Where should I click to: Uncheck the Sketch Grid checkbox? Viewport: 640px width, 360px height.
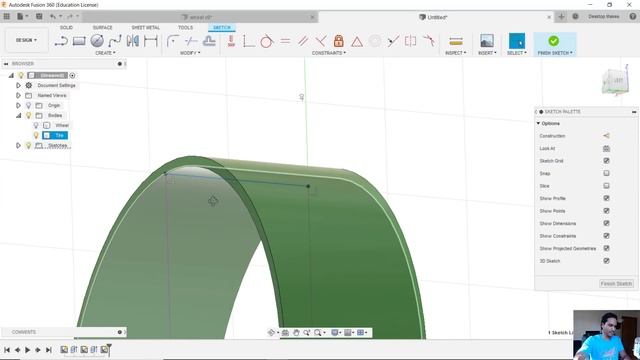click(x=607, y=161)
